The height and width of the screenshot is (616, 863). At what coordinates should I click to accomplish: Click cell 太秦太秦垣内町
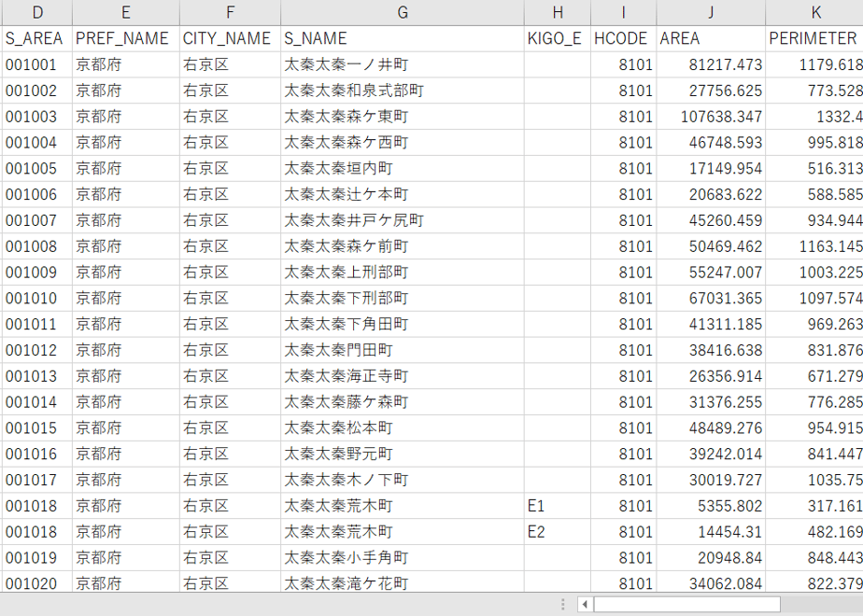point(403,168)
